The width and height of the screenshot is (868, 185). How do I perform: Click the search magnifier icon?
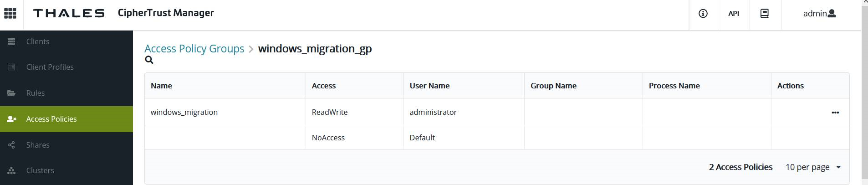pyautogui.click(x=149, y=60)
